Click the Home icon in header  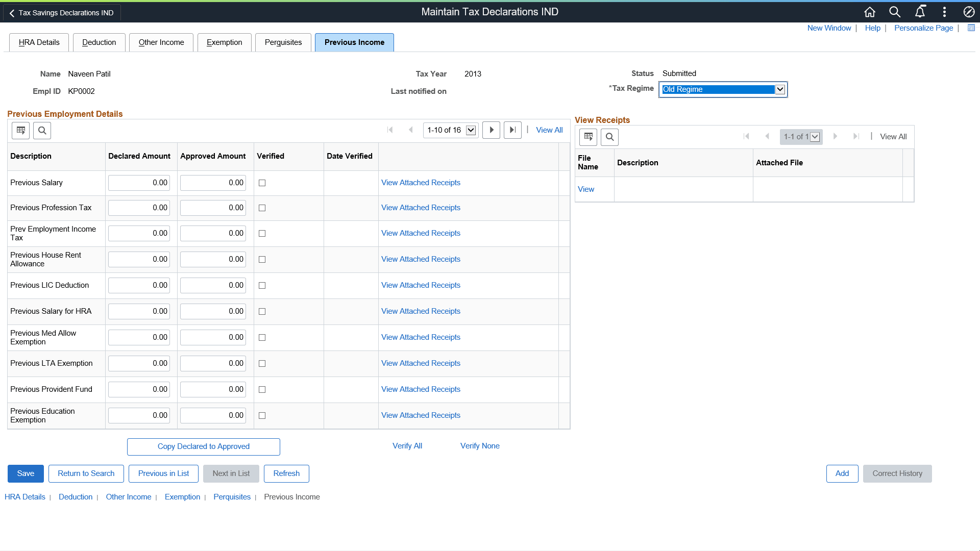point(870,12)
